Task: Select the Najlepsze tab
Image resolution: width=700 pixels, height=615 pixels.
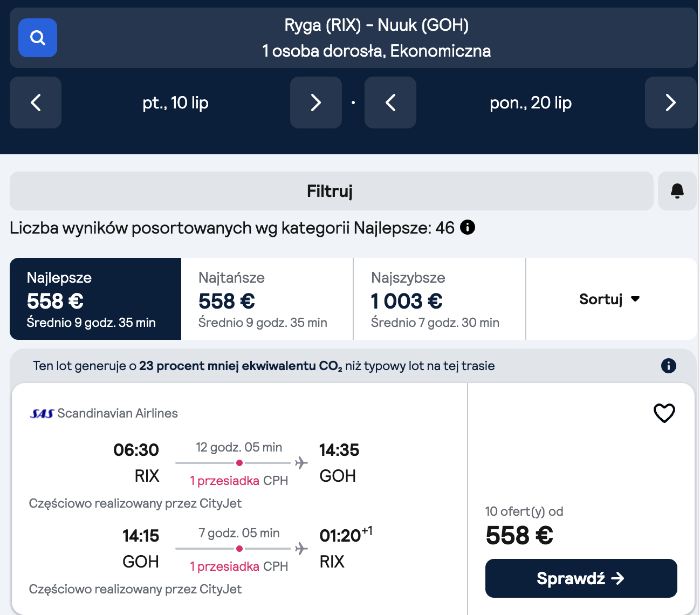Action: pos(95,299)
